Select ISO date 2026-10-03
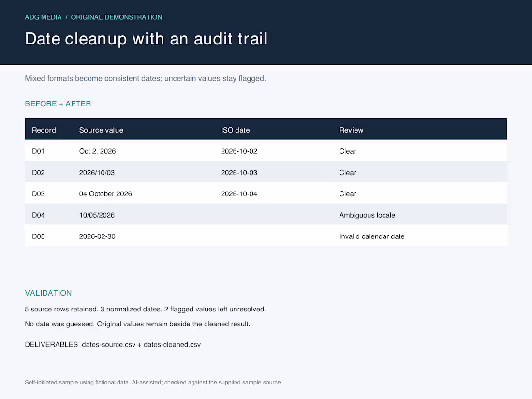Viewport: 532px width, 399px height. (239, 172)
